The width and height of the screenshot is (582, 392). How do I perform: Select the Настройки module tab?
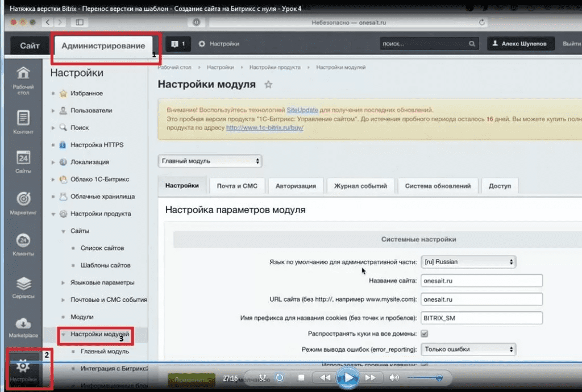pyautogui.click(x=182, y=185)
